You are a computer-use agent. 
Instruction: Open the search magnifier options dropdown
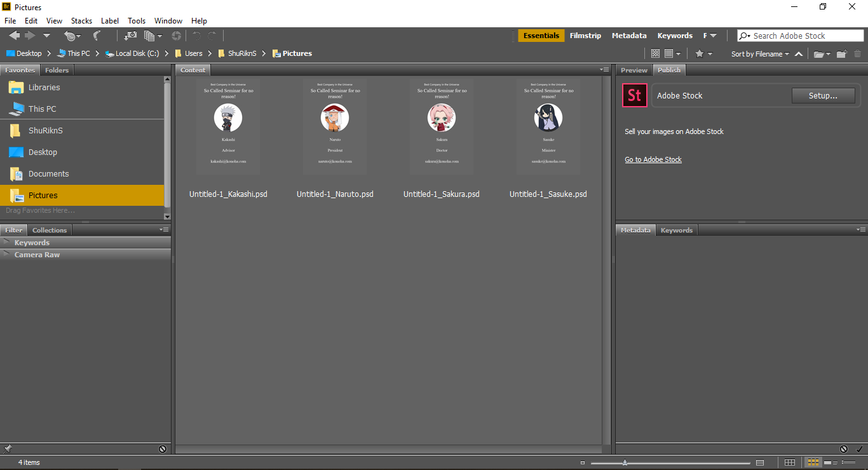pos(745,36)
